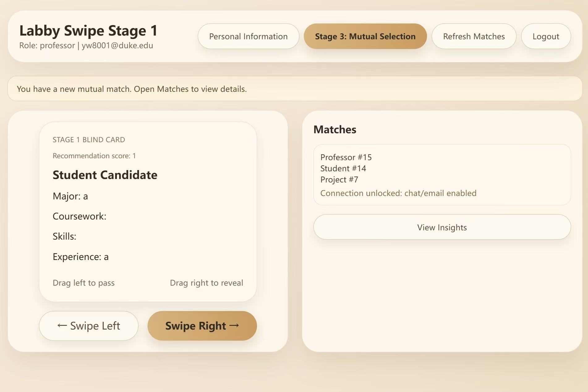Click Refresh Matches button

pyautogui.click(x=474, y=36)
